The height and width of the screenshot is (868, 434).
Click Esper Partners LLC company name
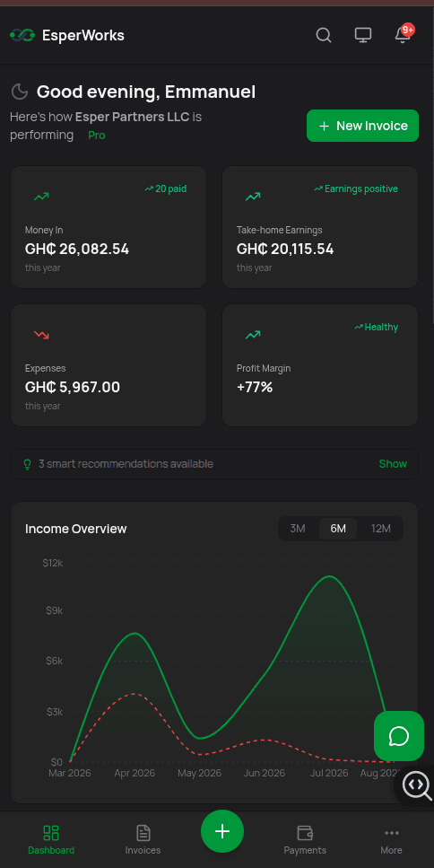(132, 117)
